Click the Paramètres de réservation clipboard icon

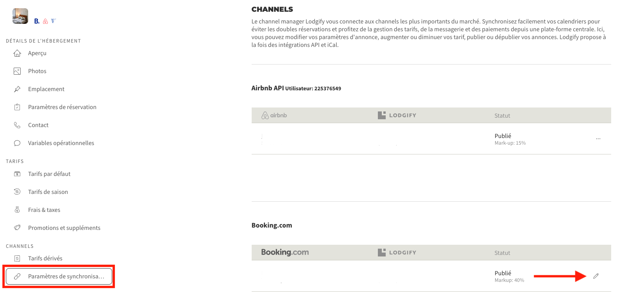(17, 107)
